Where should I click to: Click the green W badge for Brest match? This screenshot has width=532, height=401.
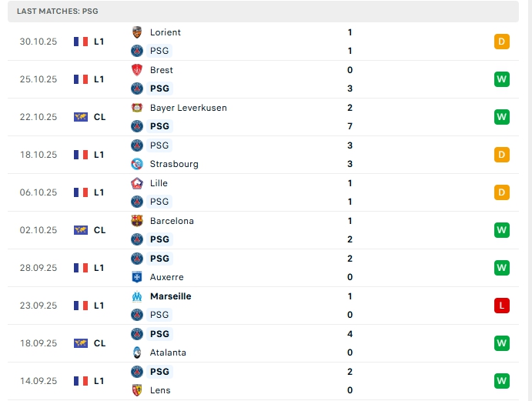(502, 79)
